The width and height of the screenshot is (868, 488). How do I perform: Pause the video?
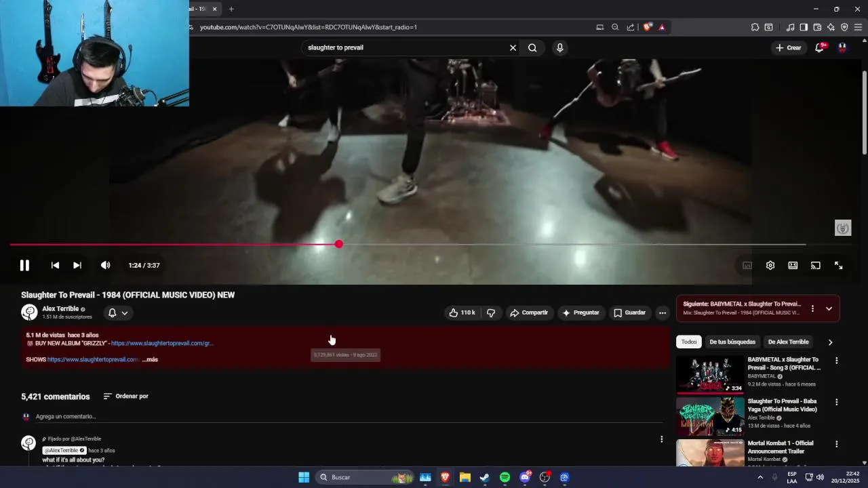tap(24, 266)
